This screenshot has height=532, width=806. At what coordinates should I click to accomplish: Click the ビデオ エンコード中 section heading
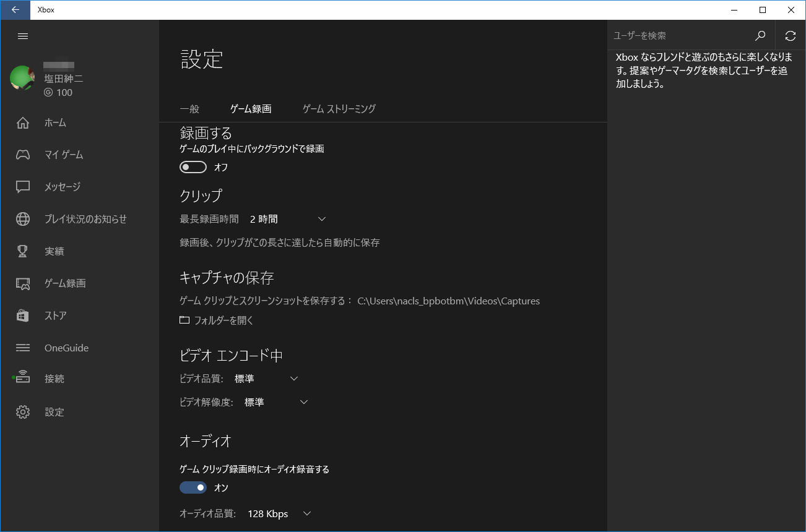[x=232, y=355]
